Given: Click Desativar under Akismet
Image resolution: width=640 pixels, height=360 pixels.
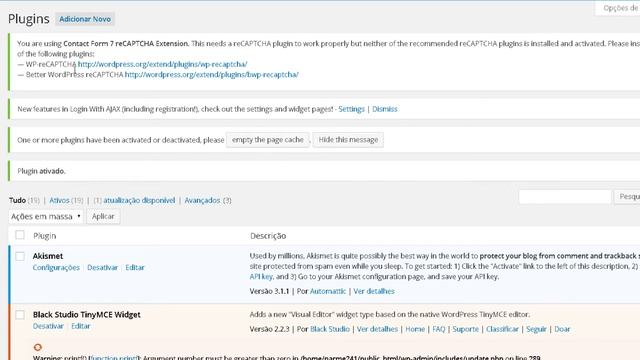Looking at the screenshot, I should [x=102, y=267].
